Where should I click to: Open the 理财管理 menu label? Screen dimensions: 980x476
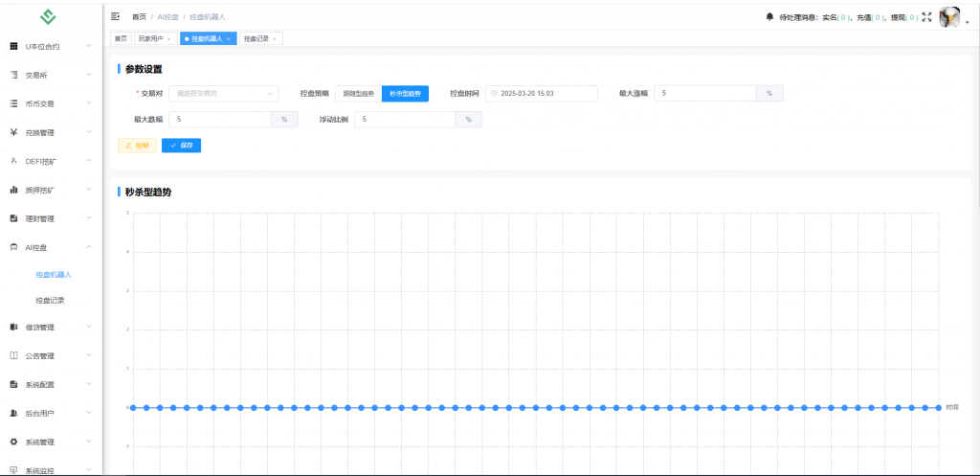pos(39,219)
